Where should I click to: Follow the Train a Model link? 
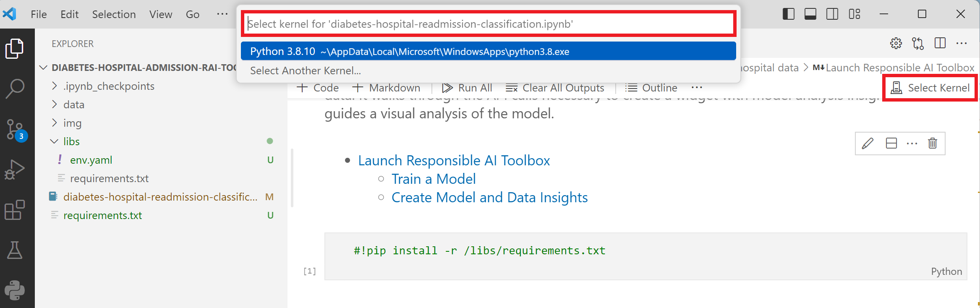434,179
